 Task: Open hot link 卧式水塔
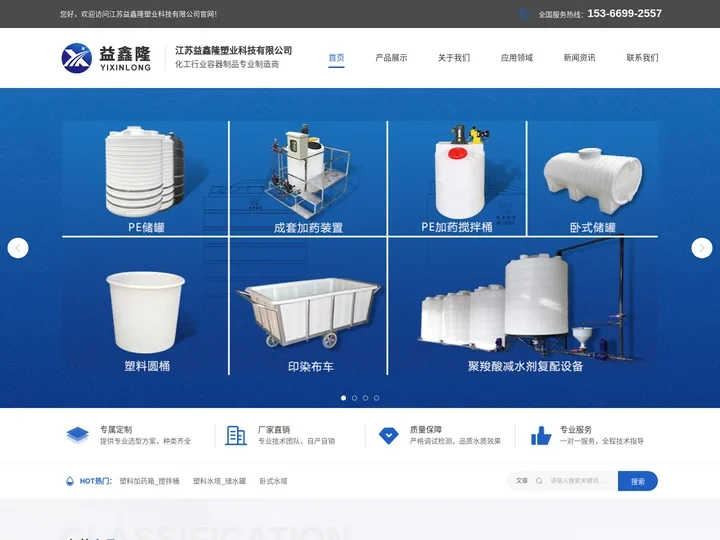tap(273, 481)
